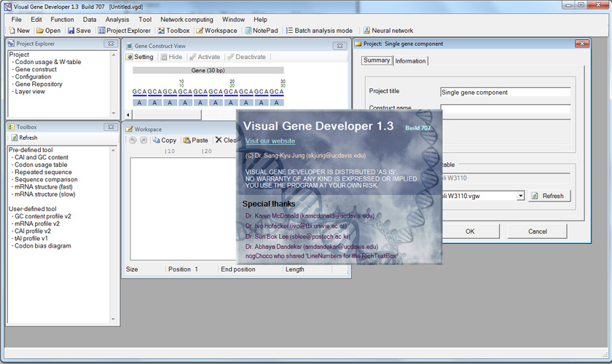Select Gene construct tree item

click(x=36, y=69)
